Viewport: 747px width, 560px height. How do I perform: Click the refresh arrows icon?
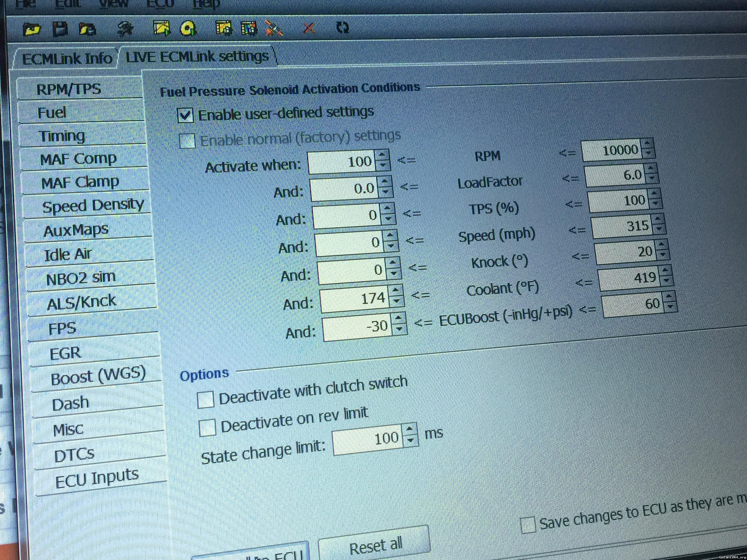[x=343, y=27]
